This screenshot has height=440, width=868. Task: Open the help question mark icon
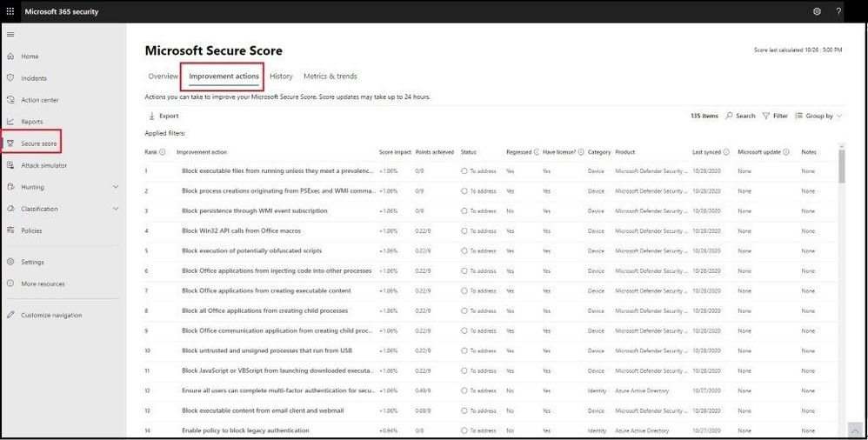(x=838, y=11)
